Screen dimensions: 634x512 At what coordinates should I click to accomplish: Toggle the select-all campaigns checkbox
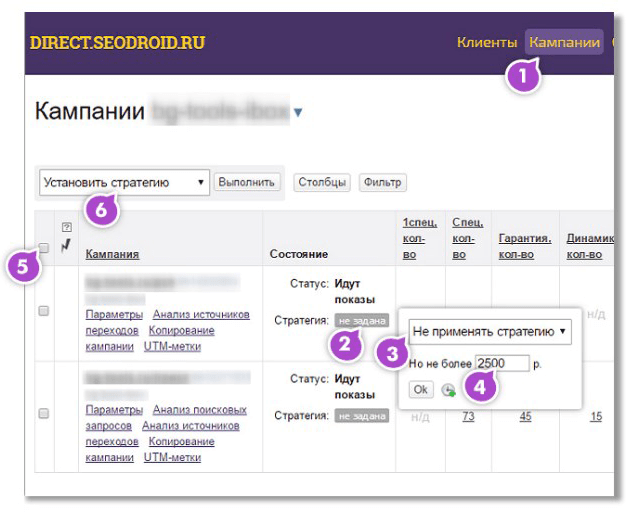44,248
